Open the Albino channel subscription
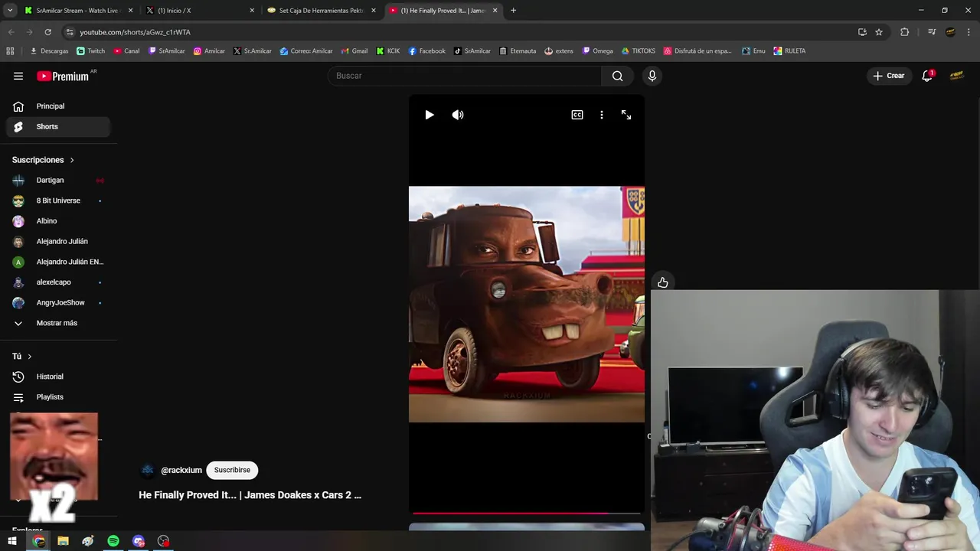 click(58, 221)
